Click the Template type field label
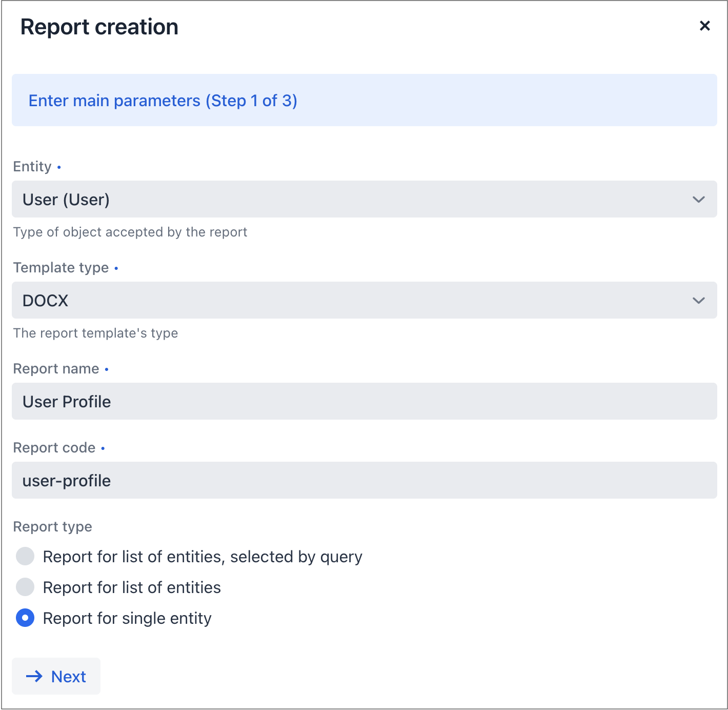 click(x=61, y=268)
